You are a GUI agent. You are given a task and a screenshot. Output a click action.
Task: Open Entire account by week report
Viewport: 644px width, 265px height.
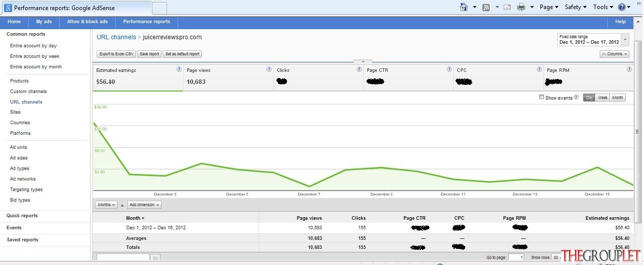35,56
